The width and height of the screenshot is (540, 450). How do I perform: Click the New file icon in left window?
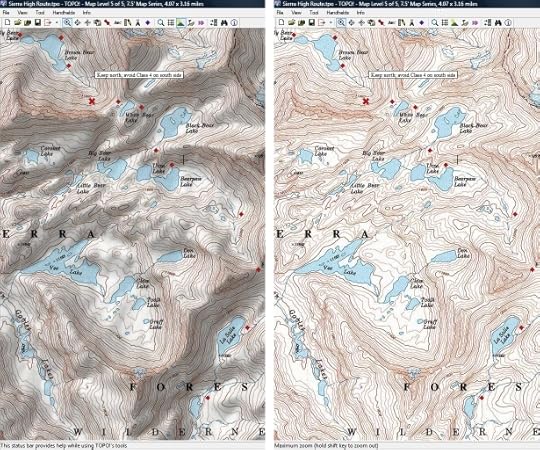pyautogui.click(x=8, y=23)
